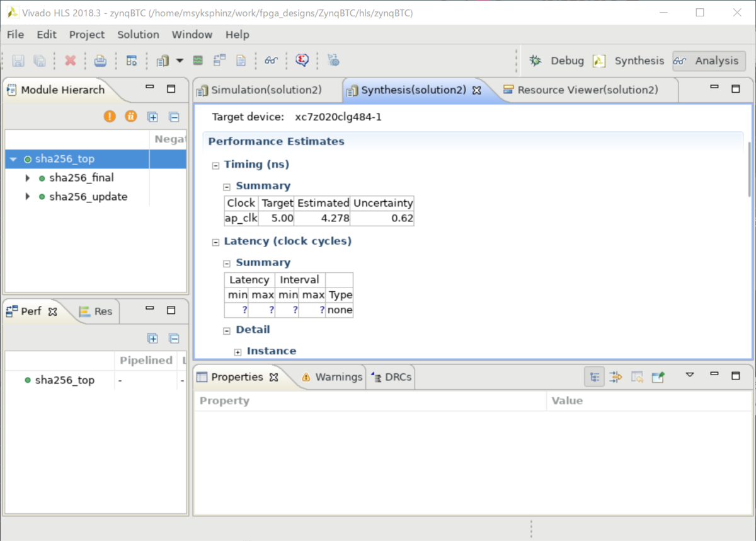This screenshot has height=541, width=756.
Task: Click the red sigma speech bubble icon
Action: point(302,61)
